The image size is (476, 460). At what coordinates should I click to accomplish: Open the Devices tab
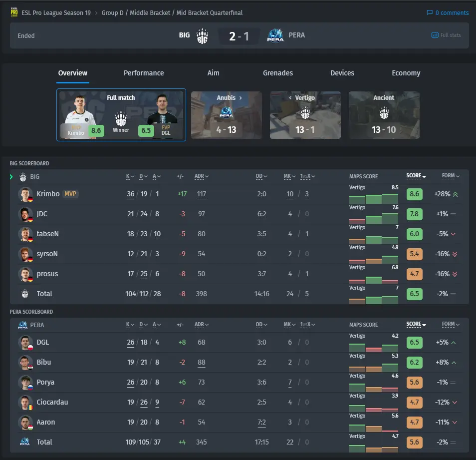(342, 73)
